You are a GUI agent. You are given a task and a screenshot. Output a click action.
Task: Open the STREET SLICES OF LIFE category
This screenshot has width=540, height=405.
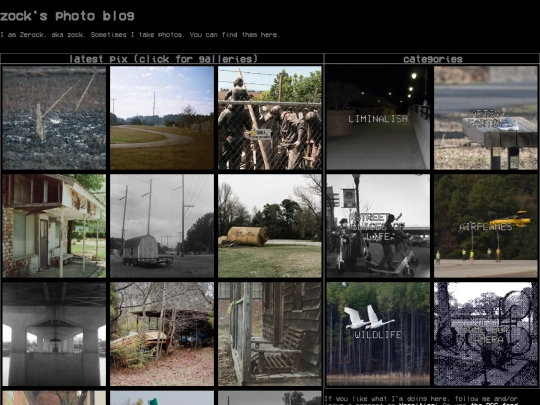click(378, 226)
